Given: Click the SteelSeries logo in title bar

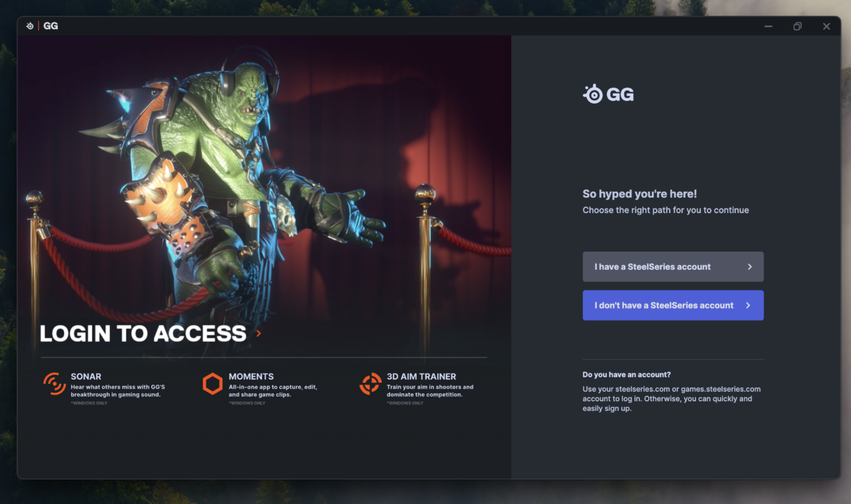Looking at the screenshot, I should tap(30, 26).
